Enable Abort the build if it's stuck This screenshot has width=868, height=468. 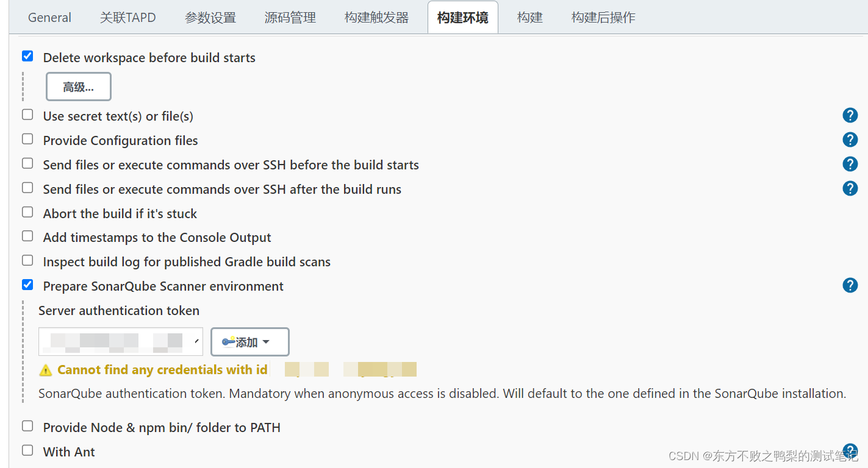coord(27,211)
